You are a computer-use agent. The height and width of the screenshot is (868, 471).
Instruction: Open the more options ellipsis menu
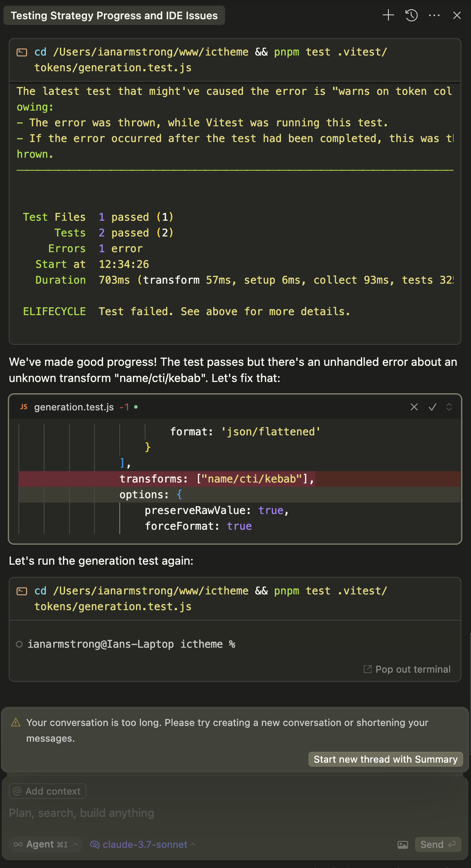tap(434, 16)
